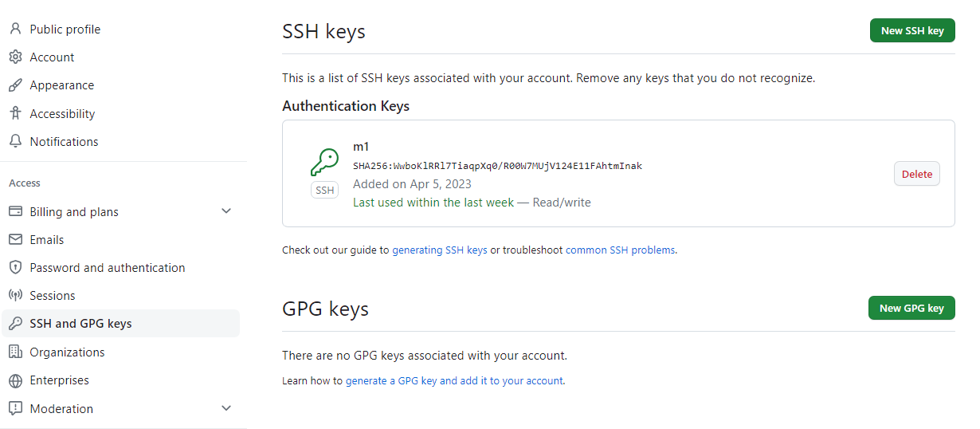Click the Accessibility figure icon
Screen dimensions: 980x429
click(x=15, y=114)
